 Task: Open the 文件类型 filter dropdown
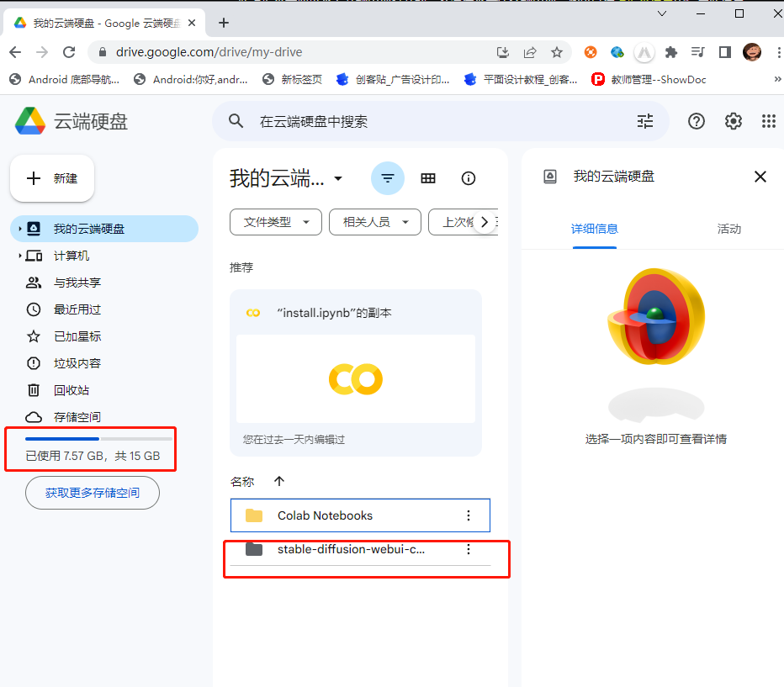(276, 222)
